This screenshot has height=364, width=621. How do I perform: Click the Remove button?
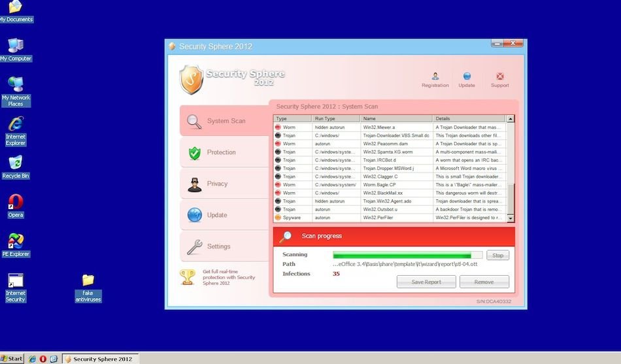click(484, 282)
